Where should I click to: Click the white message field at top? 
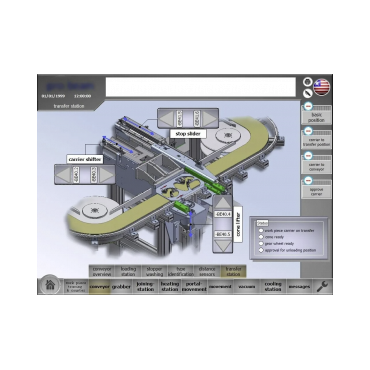(x=201, y=87)
